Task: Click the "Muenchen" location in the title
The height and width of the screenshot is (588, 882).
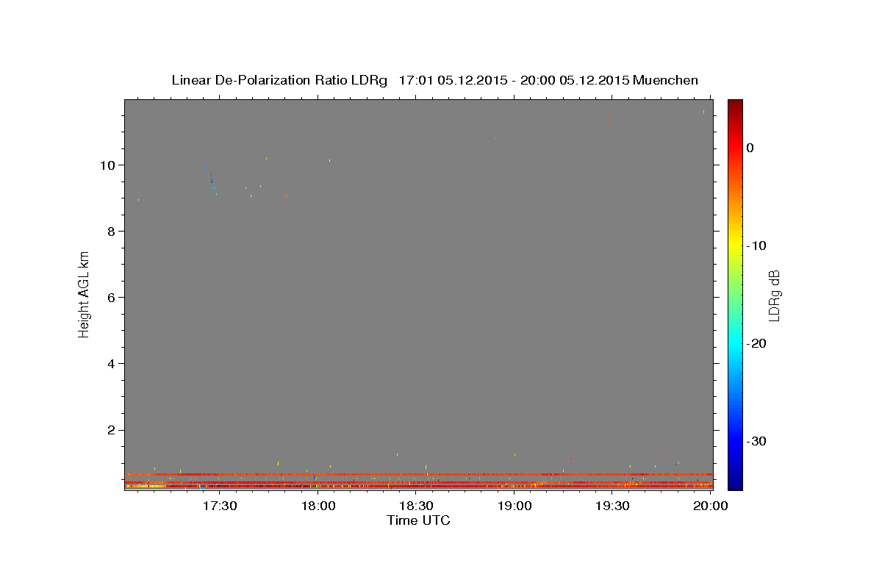Action: coord(665,80)
